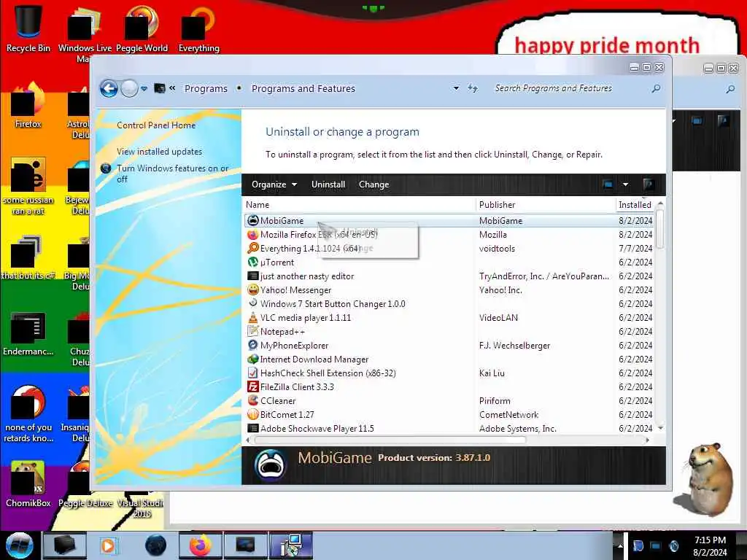Image resolution: width=747 pixels, height=560 pixels.
Task: Click the Internet Download Manager icon
Action: click(253, 359)
